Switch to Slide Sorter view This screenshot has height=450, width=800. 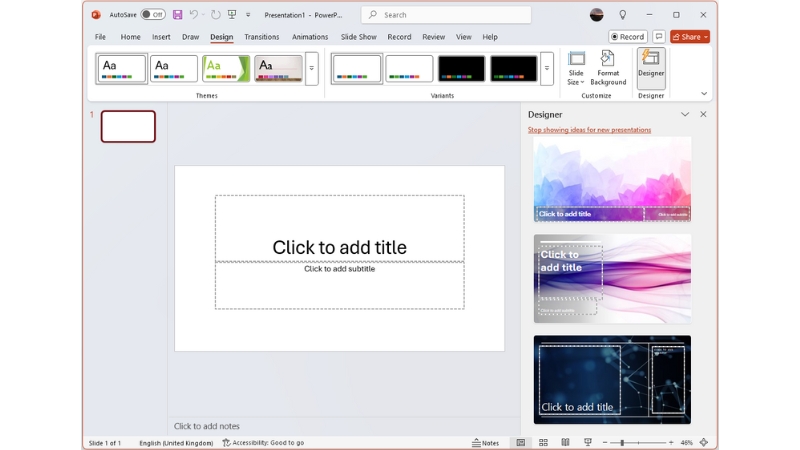tap(543, 442)
